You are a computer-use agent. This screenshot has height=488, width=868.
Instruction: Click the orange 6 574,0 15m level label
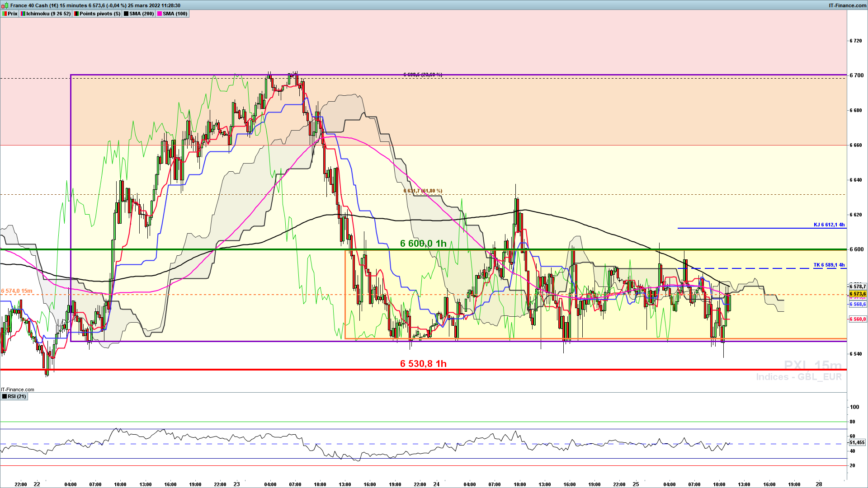point(17,291)
